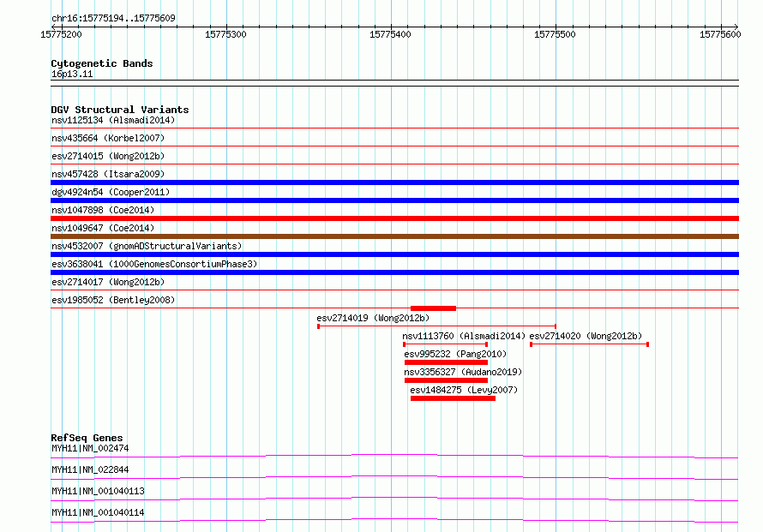Select the nsv457428 (Itsara2009) label
Screen dimensions: 763x532
108,174
